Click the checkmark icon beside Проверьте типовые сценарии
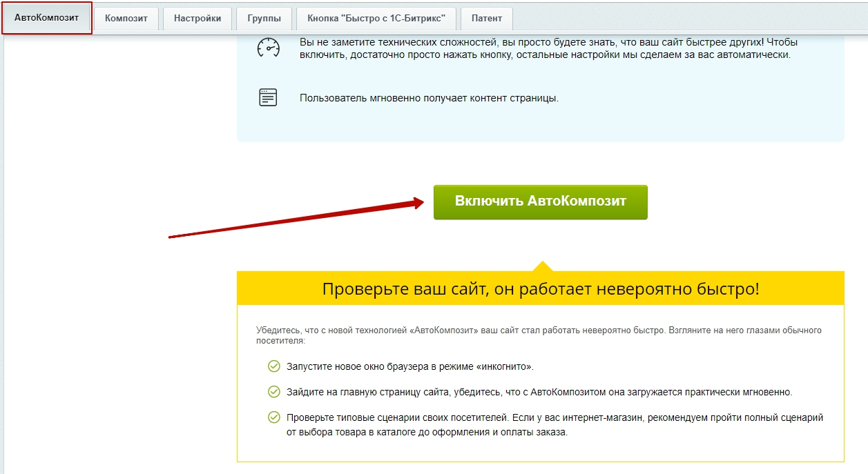 tap(274, 417)
